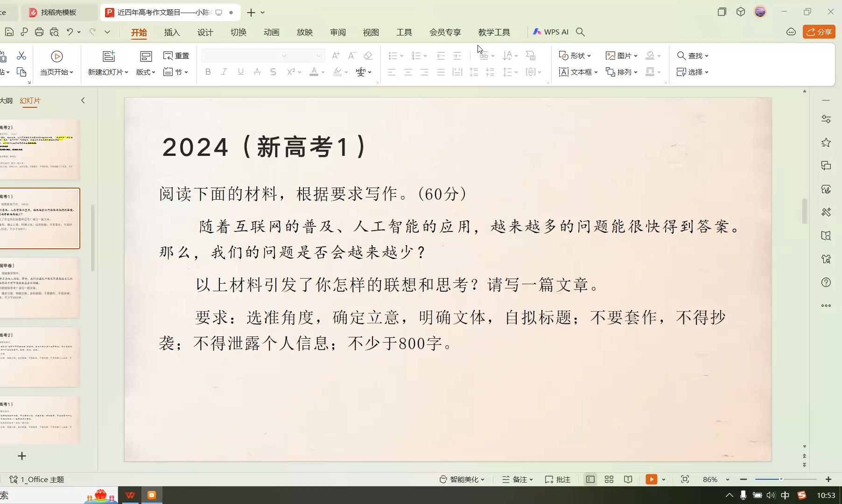The image size is (842, 504).
Task: Toggle Bold formatting
Action: pyautogui.click(x=208, y=72)
